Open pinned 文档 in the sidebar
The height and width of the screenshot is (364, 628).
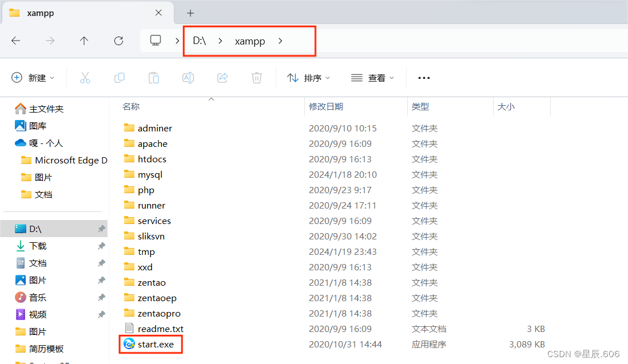click(31, 263)
